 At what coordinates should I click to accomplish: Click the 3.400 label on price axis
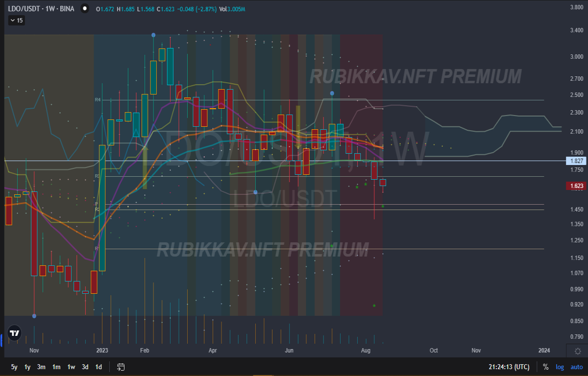(576, 31)
